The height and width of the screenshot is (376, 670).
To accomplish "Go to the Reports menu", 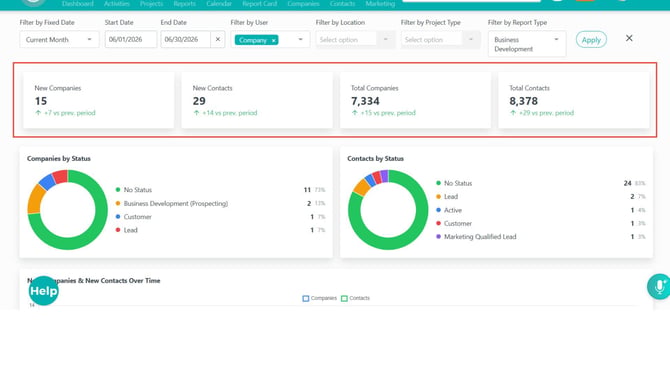I will point(185,4).
